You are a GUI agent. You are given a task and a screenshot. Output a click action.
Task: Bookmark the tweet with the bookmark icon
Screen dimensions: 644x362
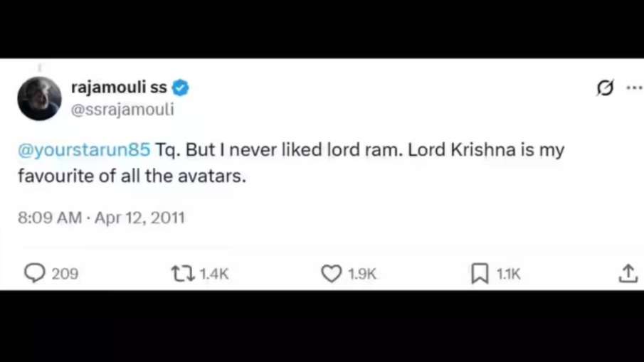(480, 274)
